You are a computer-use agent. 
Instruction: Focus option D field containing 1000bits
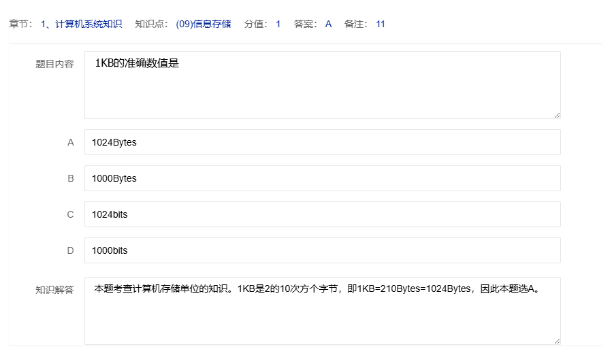coord(322,250)
